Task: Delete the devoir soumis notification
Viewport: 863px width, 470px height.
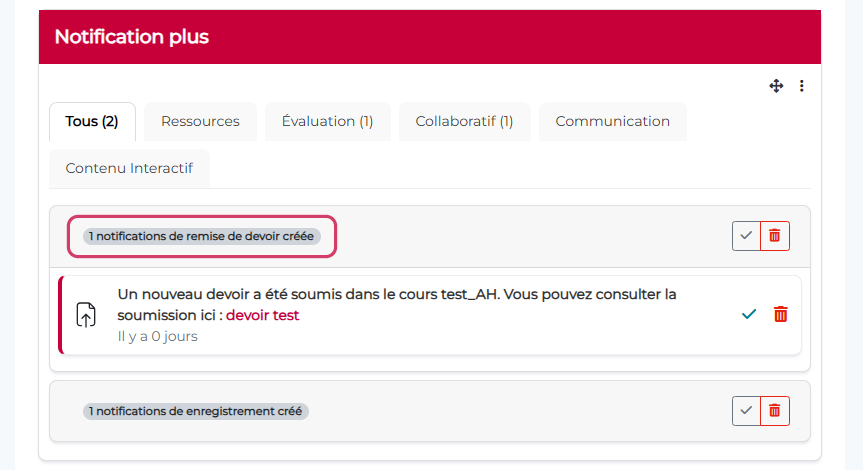Action: [x=781, y=314]
